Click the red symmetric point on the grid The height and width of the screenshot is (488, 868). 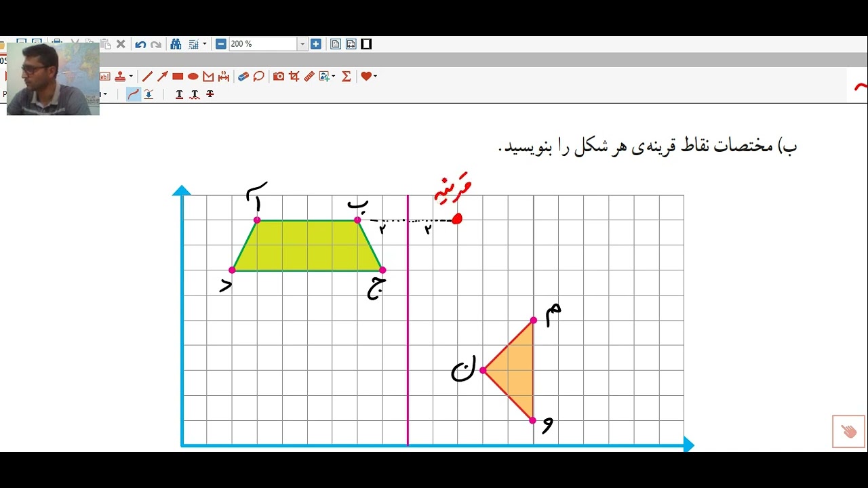point(457,219)
